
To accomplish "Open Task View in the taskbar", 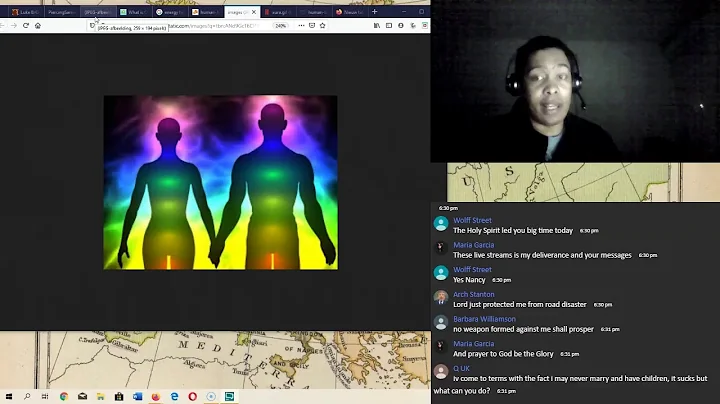I will [x=45, y=396].
